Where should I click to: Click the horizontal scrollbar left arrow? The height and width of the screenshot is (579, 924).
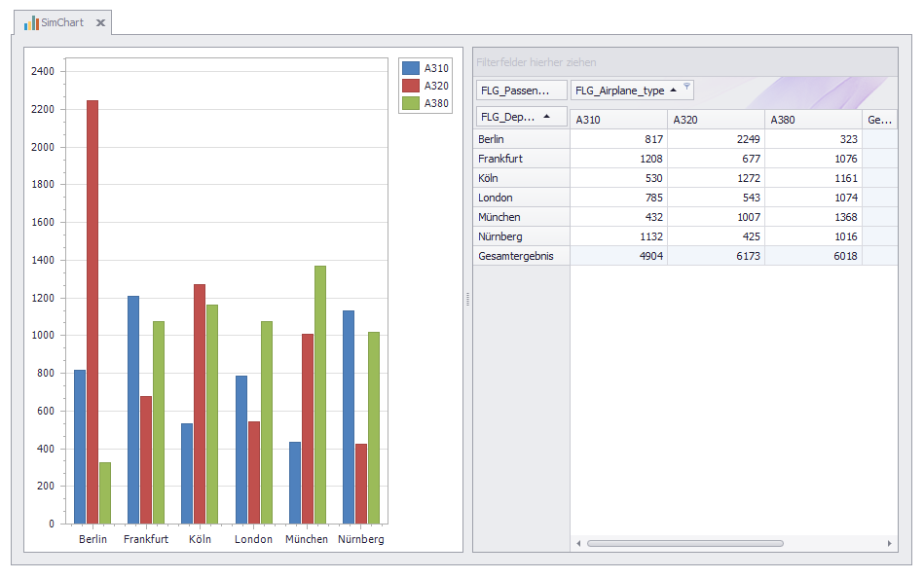(x=578, y=543)
